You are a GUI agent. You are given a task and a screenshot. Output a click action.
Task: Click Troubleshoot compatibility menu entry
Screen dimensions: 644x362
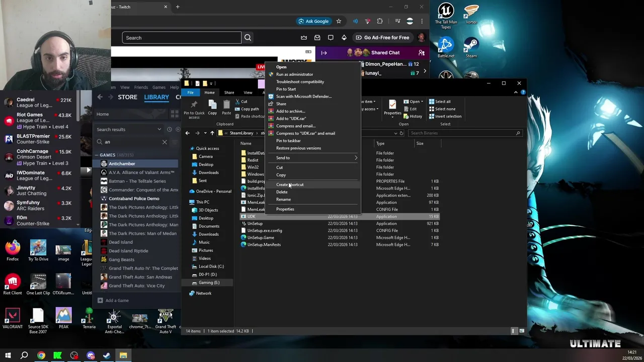[300, 81]
